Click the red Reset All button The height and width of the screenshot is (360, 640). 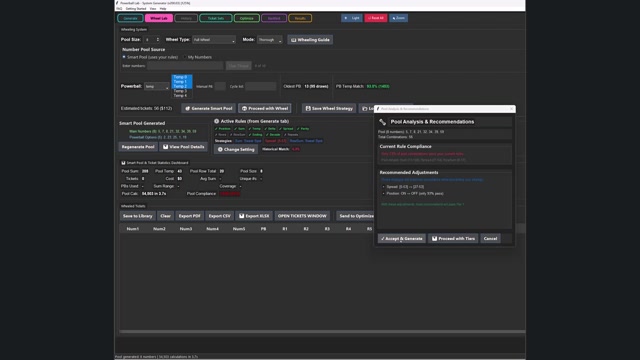376,18
